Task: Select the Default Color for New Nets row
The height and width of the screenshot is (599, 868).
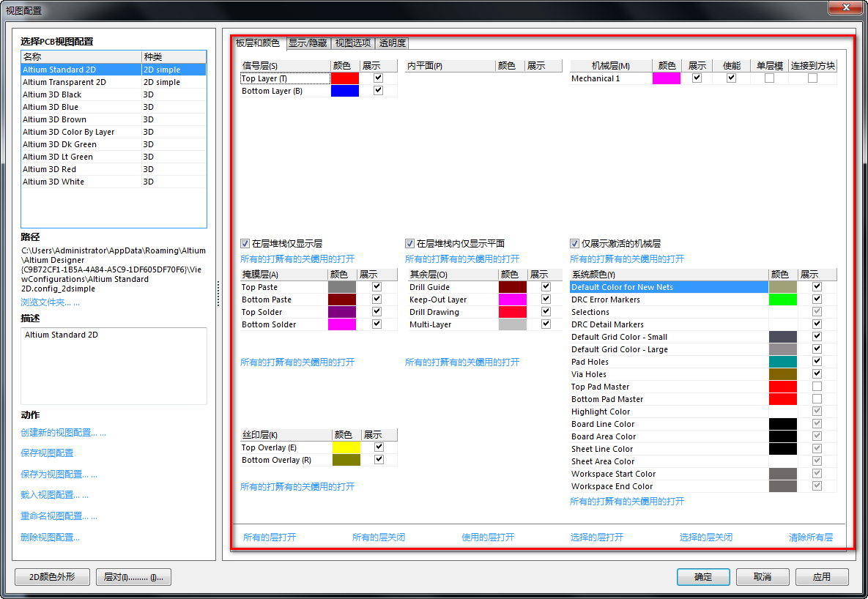Action: pyautogui.click(x=703, y=287)
